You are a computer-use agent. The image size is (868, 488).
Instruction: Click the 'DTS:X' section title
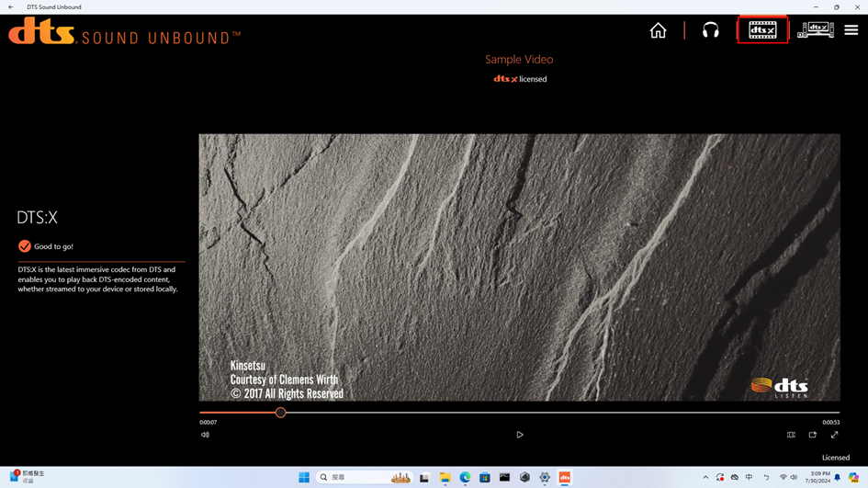37,217
